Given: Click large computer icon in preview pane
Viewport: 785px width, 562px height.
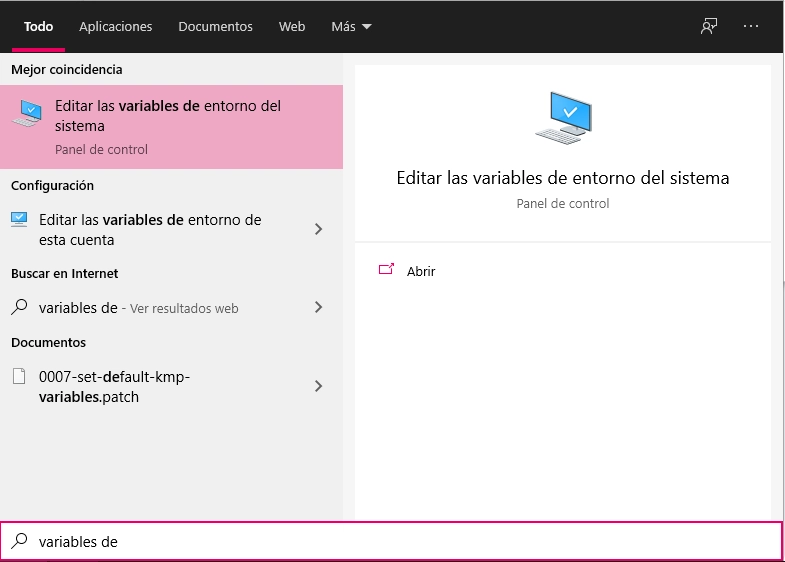Looking at the screenshot, I should pyautogui.click(x=564, y=118).
